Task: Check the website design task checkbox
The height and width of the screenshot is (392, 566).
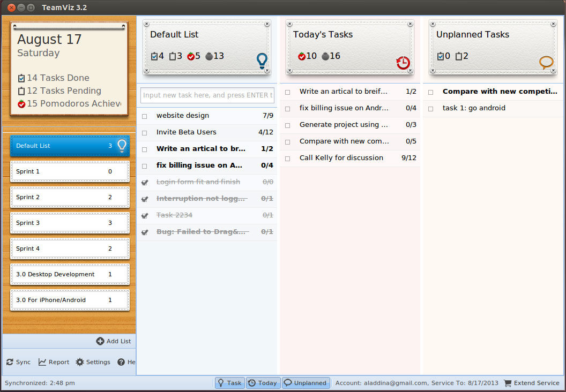Action: coord(144,116)
